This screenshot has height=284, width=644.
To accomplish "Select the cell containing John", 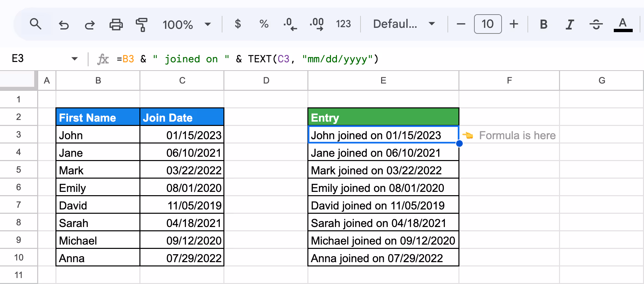I will (98, 135).
